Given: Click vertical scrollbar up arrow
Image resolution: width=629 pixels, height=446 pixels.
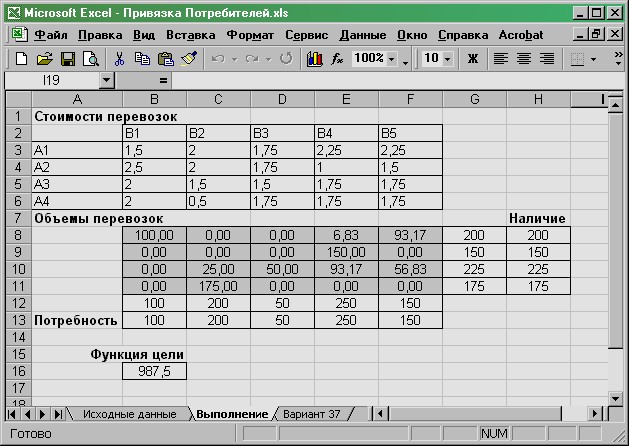Looking at the screenshot, I should click(615, 105).
